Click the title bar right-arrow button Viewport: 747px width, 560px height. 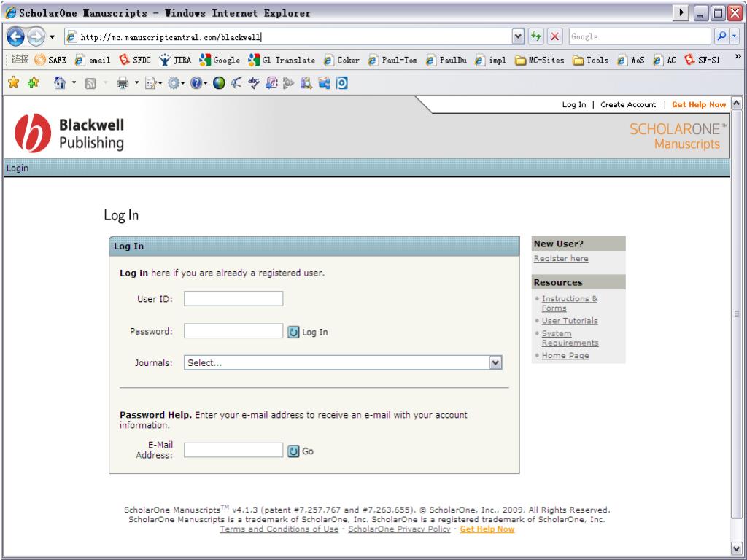coord(681,12)
